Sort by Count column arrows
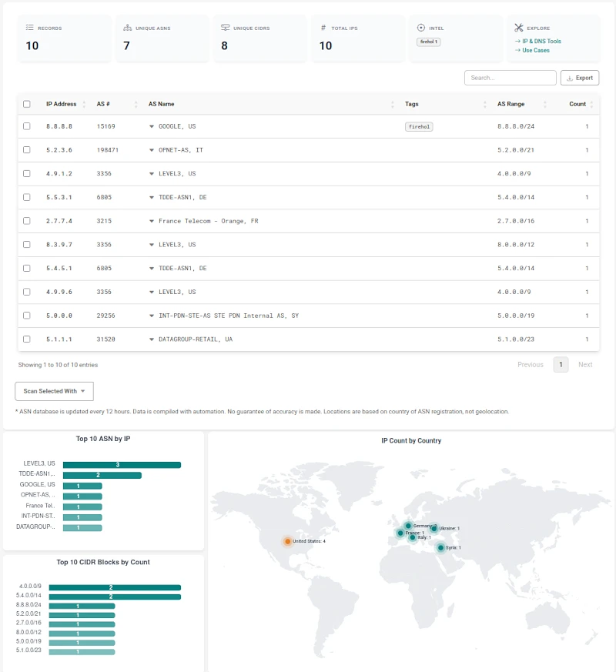616x672 pixels. [591, 104]
